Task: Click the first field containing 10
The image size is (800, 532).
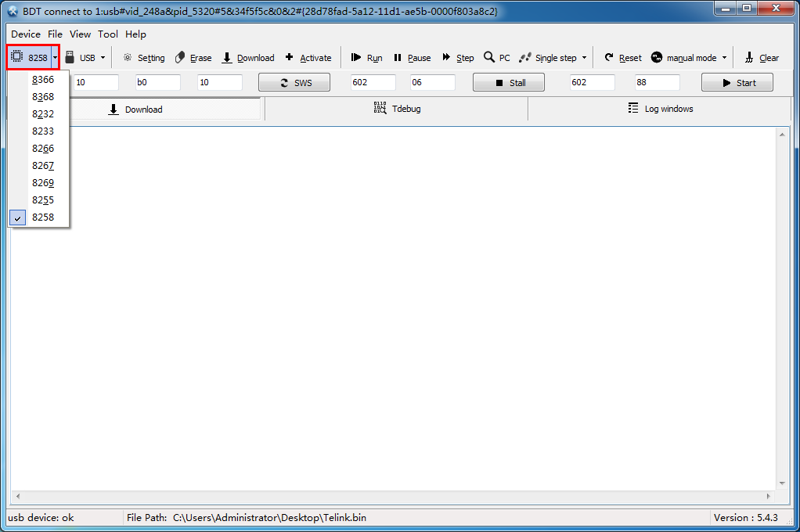Action: point(96,82)
